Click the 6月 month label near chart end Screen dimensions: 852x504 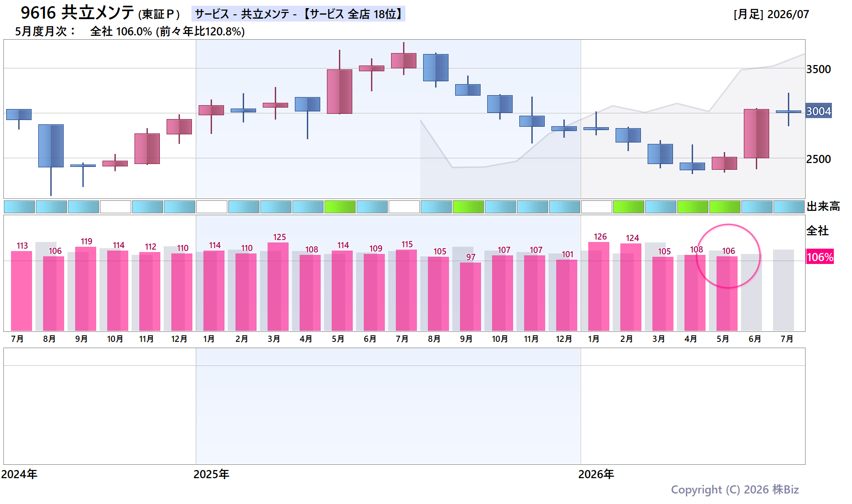point(755,339)
